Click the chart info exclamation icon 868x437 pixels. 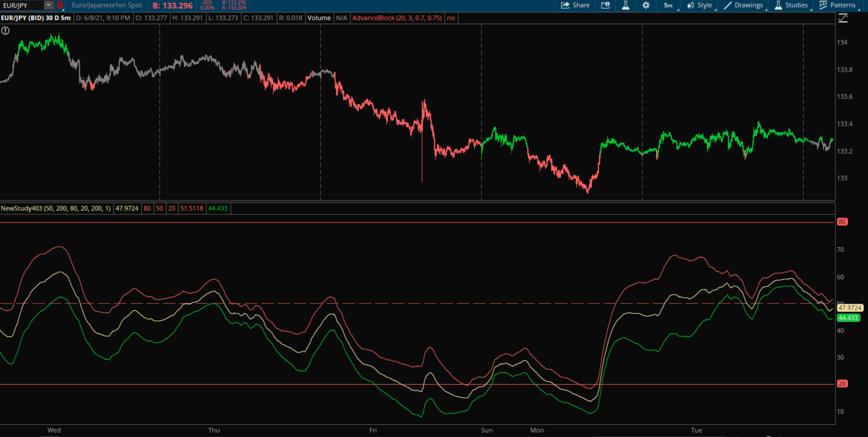[5, 31]
